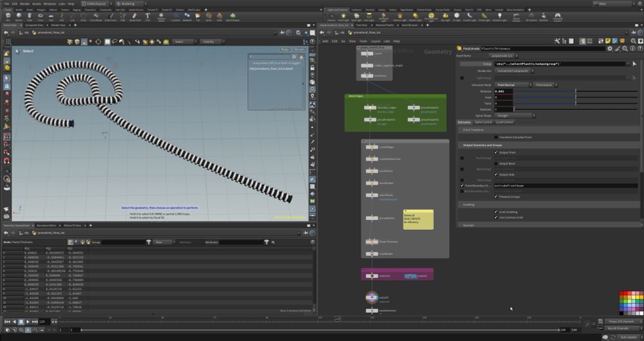
Task: Switch to the Composite View tab
Action: tap(35, 25)
